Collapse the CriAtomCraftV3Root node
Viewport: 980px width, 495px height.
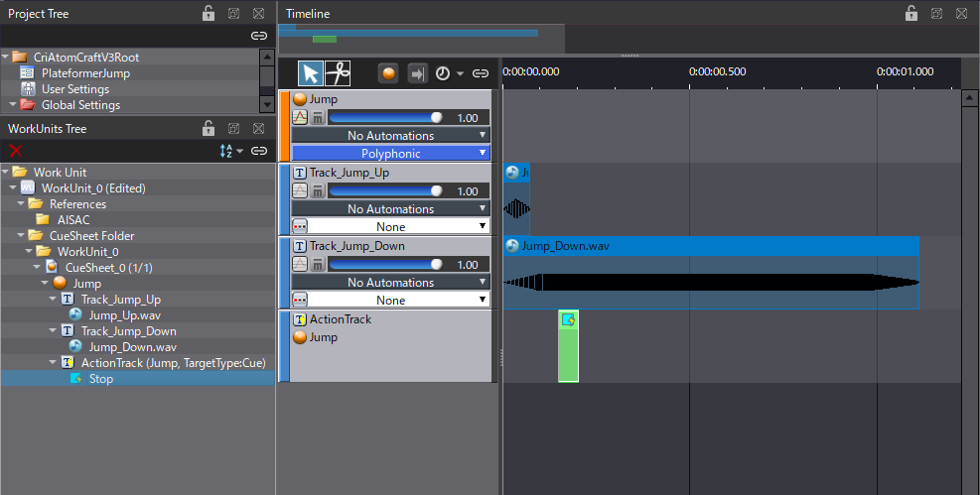(6, 57)
